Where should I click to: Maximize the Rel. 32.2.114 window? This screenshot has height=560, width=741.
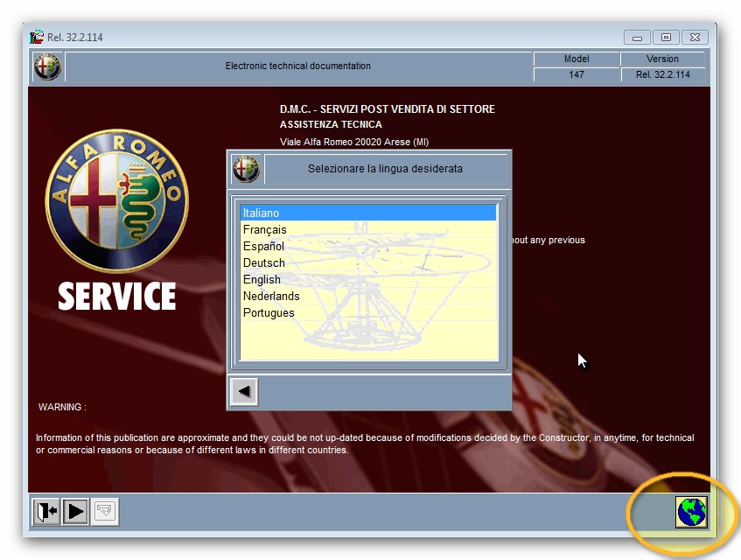[666, 38]
